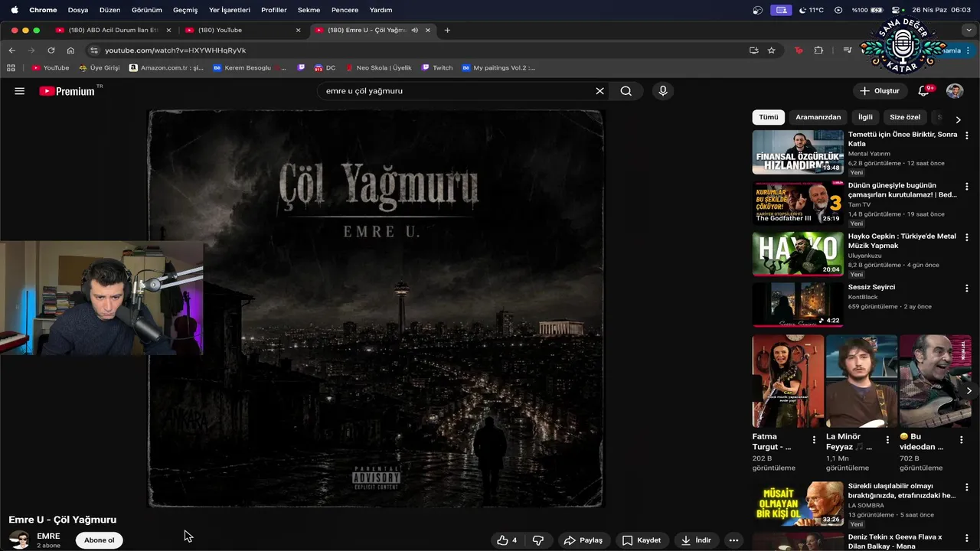Screen dimensions: 980x551
Task: Open the account avatar menu
Action: tap(955, 91)
